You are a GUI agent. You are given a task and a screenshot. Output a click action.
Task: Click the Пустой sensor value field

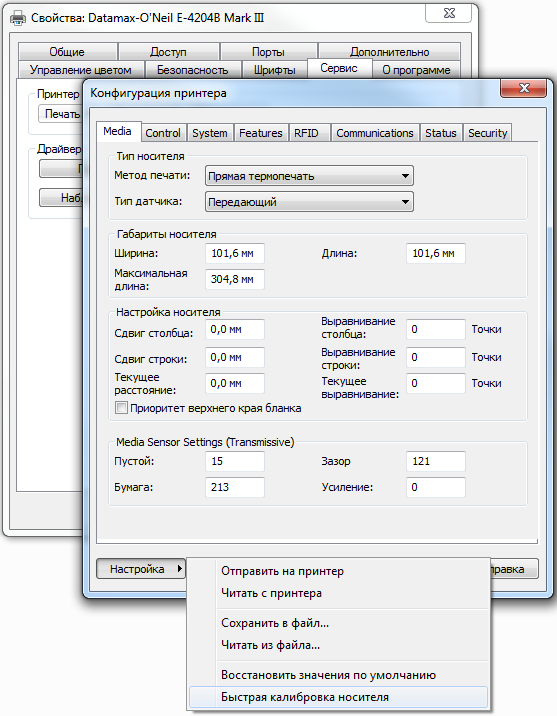[235, 461]
